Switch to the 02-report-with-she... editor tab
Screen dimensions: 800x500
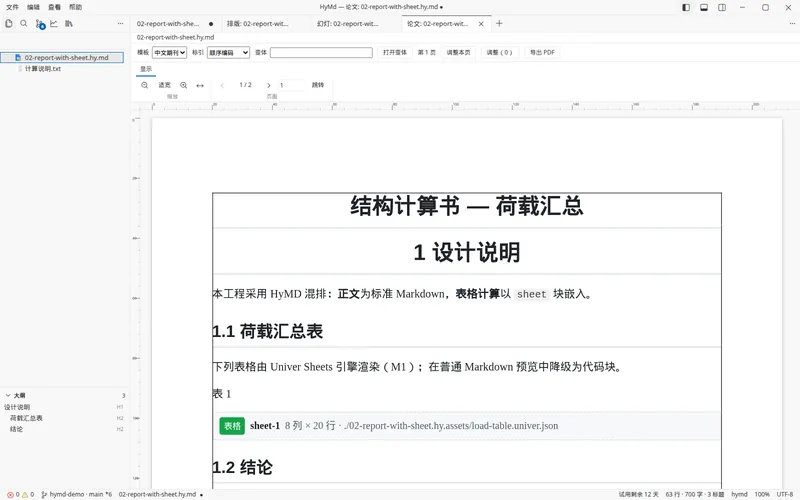[175, 23]
